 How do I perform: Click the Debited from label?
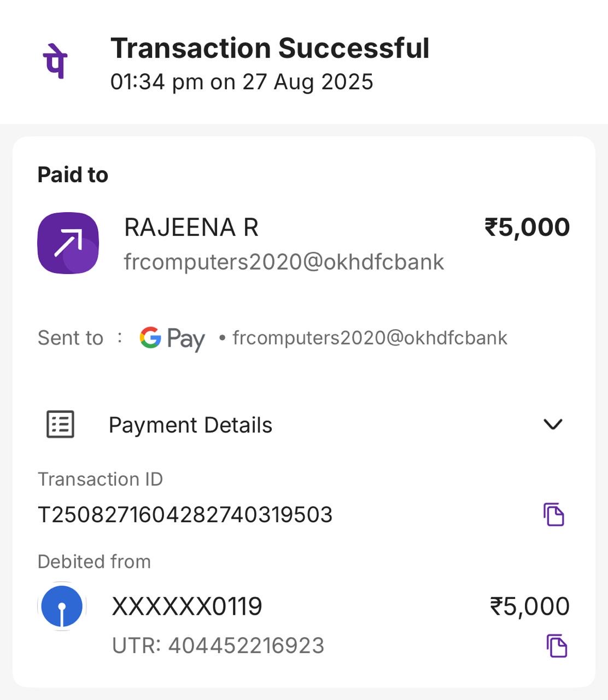pos(94,562)
